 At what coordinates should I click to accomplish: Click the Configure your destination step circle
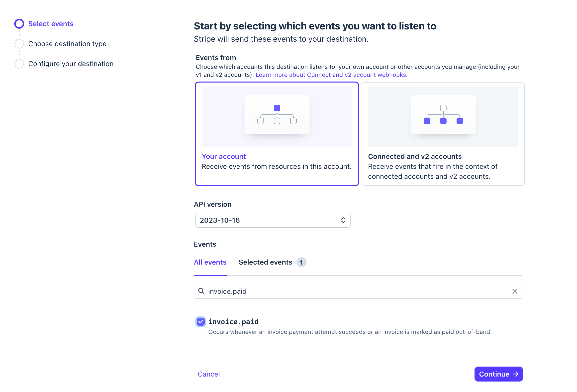point(19,64)
